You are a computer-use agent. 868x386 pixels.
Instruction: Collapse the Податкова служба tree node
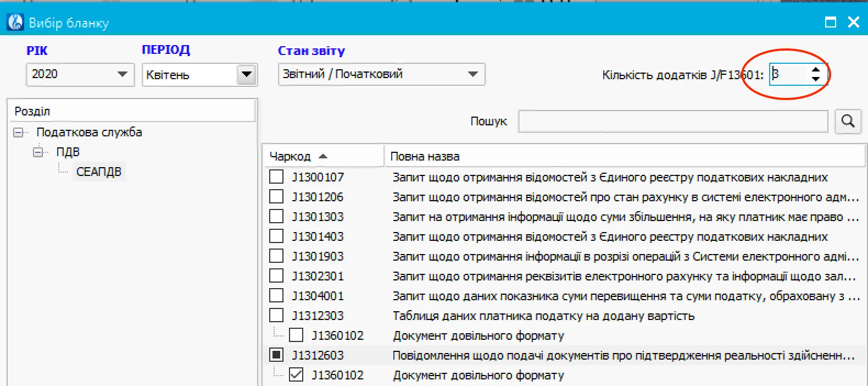click(19, 133)
